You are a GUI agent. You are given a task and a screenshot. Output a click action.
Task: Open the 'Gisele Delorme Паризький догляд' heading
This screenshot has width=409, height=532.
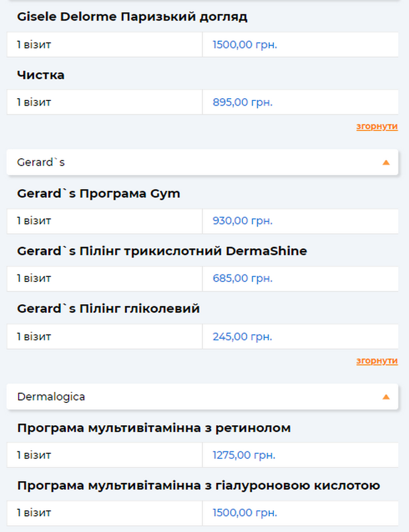pyautogui.click(x=133, y=17)
